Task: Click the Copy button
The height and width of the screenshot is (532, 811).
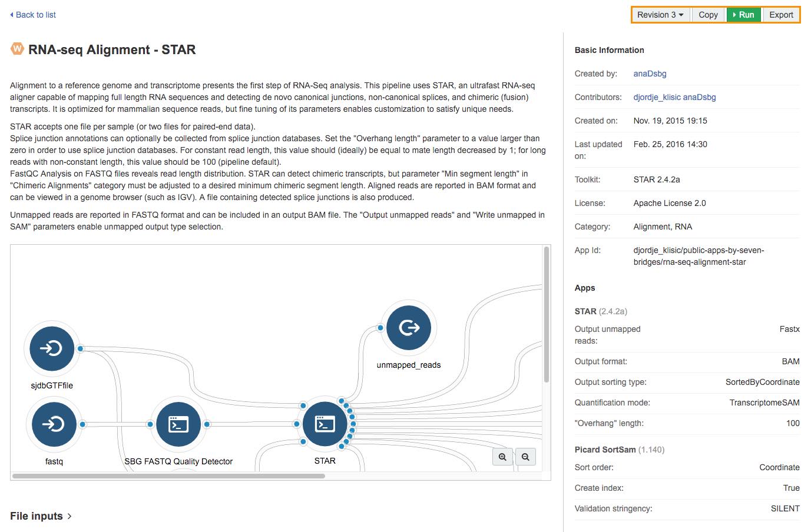Action: 709,15
